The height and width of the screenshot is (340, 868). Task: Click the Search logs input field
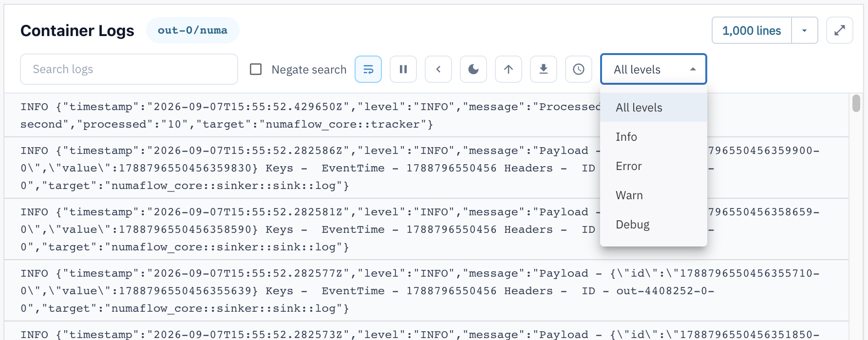coord(129,69)
